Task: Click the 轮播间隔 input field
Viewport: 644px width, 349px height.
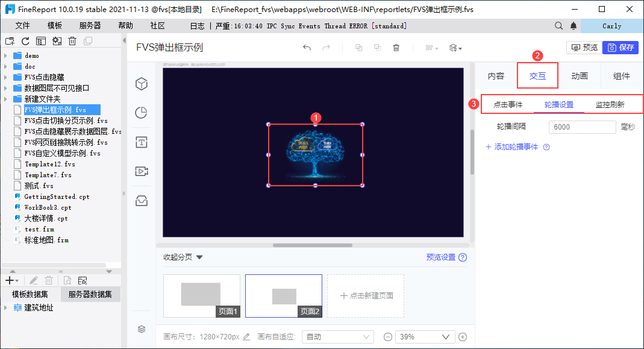Action: click(583, 127)
